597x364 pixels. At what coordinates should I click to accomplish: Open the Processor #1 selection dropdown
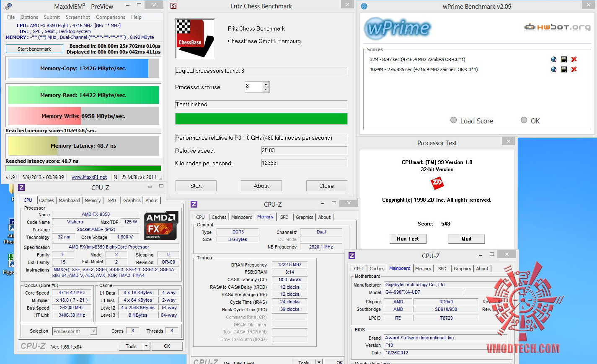pos(93,331)
